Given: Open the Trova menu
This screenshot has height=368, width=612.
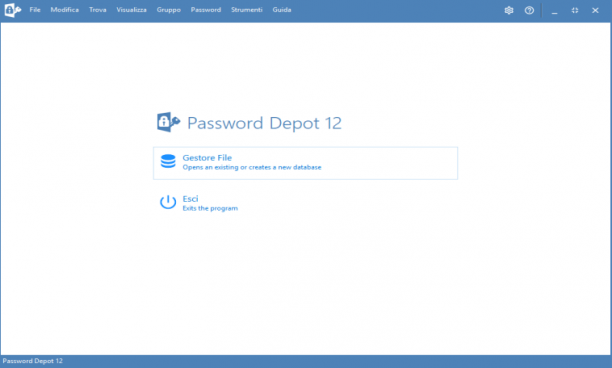Looking at the screenshot, I should [98, 10].
